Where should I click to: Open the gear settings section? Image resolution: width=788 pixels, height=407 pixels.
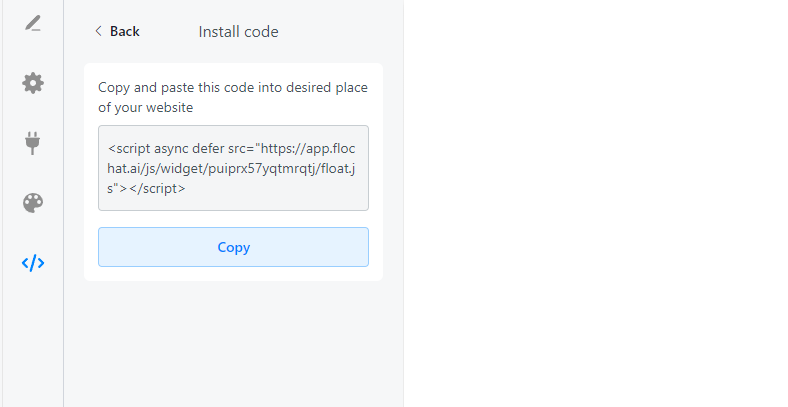click(x=33, y=83)
